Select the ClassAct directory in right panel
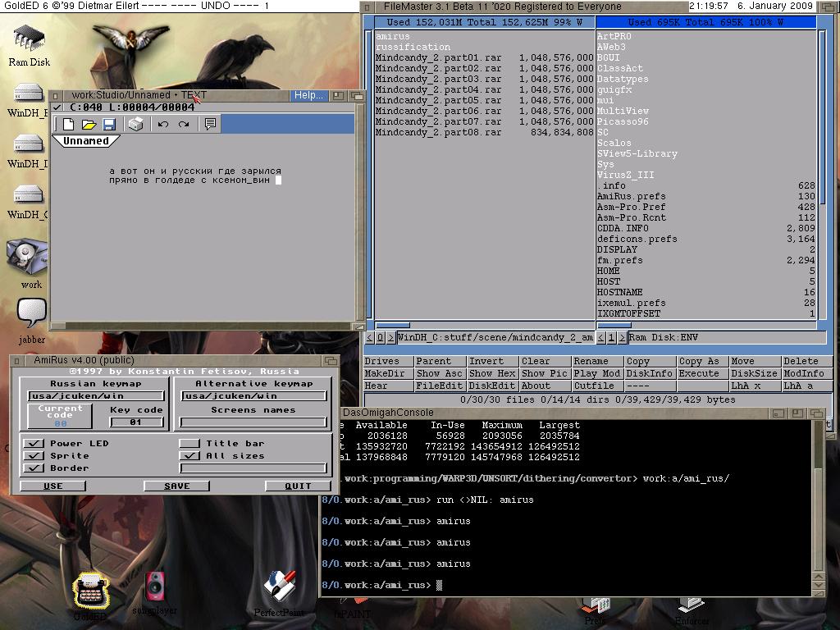 [706, 68]
